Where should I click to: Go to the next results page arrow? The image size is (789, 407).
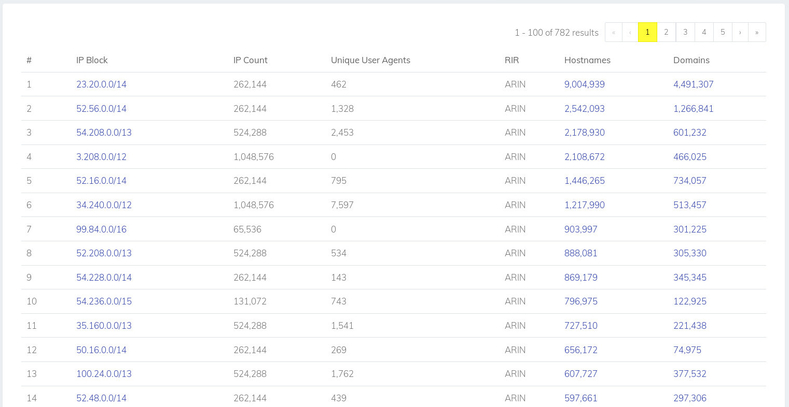click(x=740, y=32)
